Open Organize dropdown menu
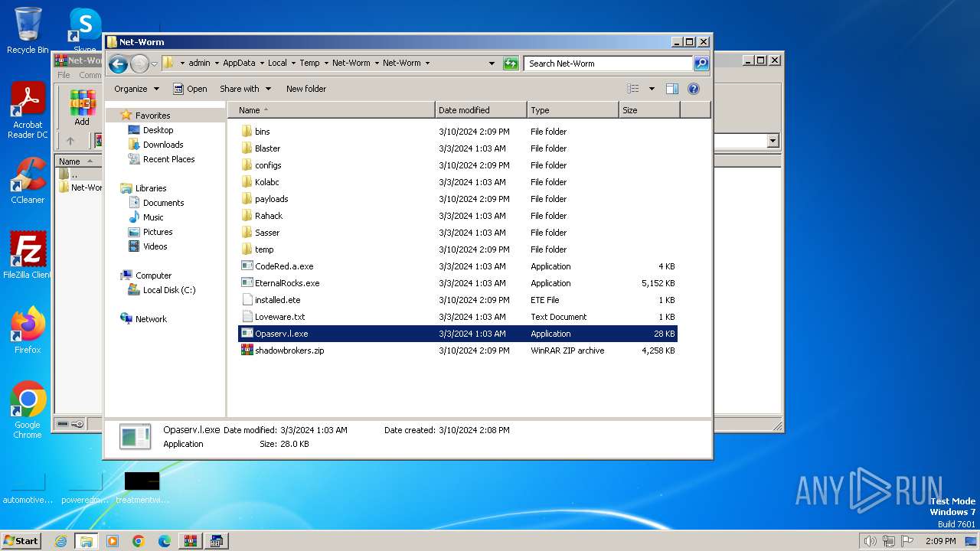 coord(136,89)
